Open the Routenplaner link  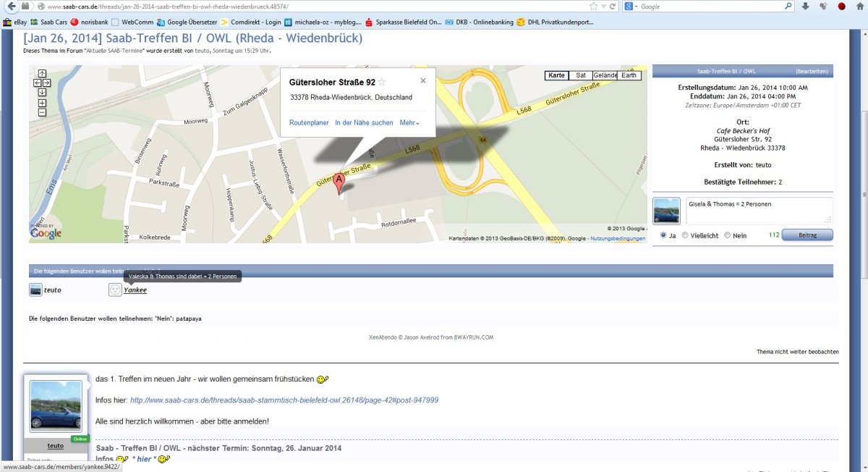tap(309, 123)
